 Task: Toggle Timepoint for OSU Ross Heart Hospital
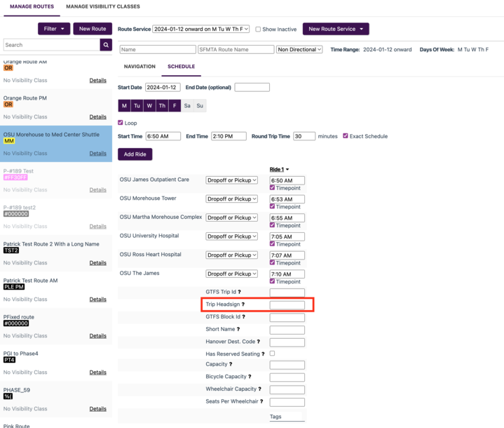[x=272, y=262]
